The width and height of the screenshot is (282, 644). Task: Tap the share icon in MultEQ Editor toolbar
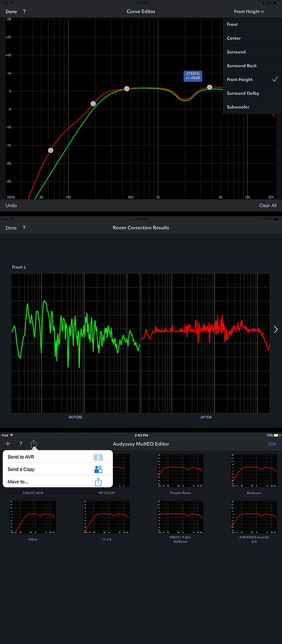[x=33, y=444]
